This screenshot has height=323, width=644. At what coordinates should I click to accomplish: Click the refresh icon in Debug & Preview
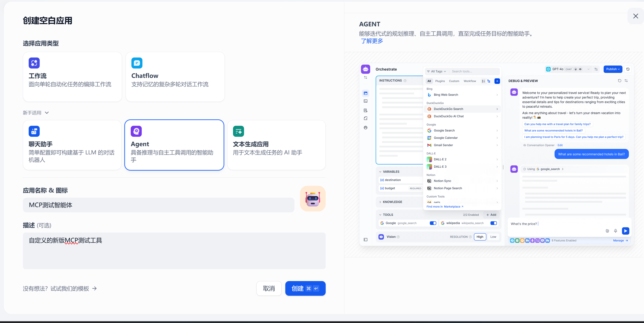(619, 81)
